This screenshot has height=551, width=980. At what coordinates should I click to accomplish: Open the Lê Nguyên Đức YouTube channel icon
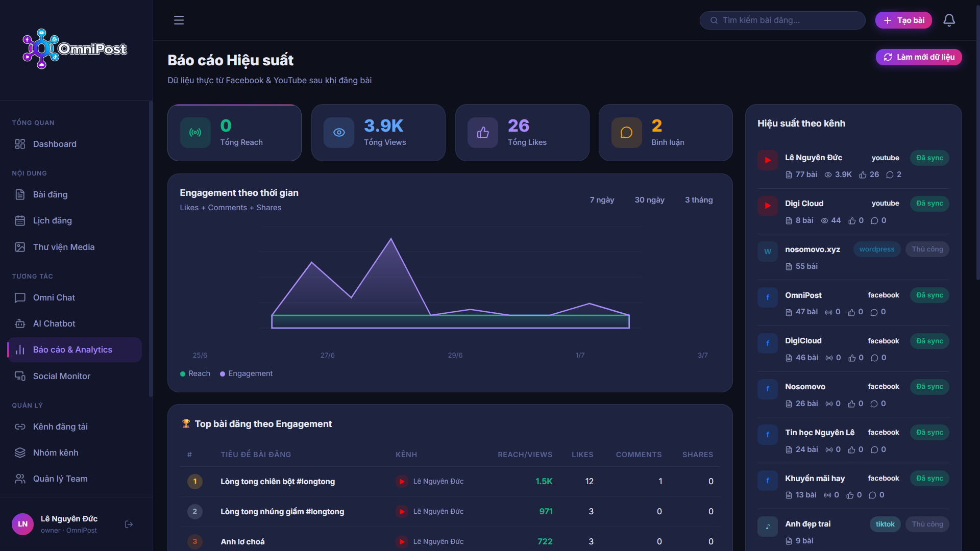(768, 160)
